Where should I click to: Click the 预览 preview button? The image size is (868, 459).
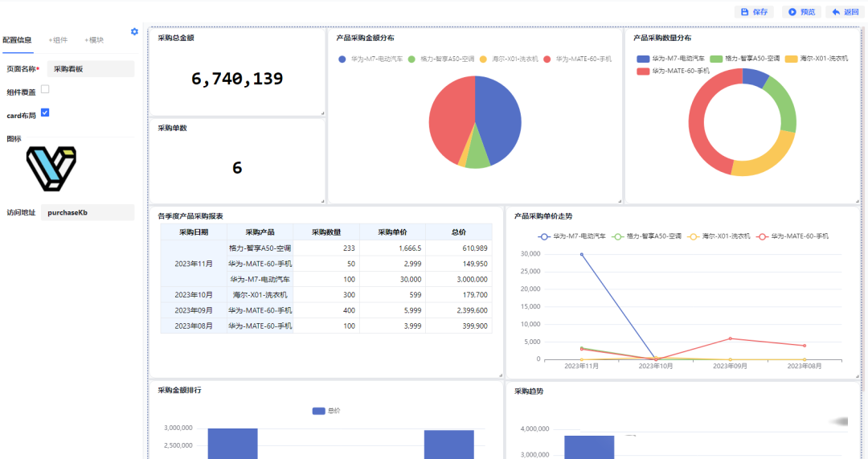[801, 12]
